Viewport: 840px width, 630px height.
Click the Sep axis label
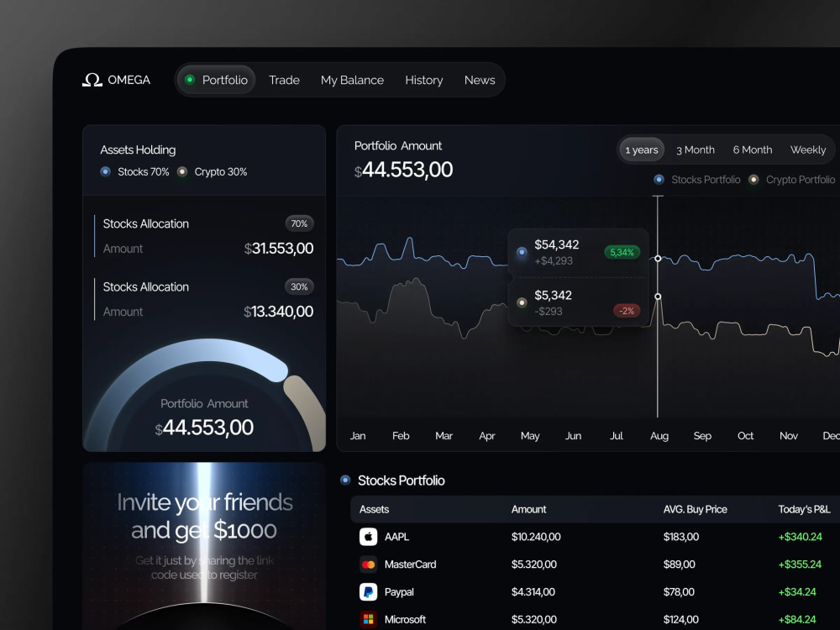702,435
